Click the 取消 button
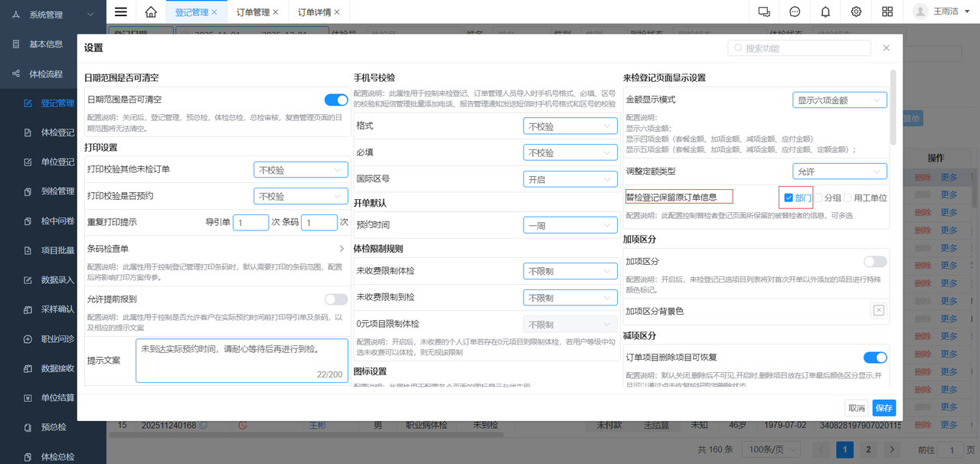Screen dimensions: 980x464 [x=856, y=407]
